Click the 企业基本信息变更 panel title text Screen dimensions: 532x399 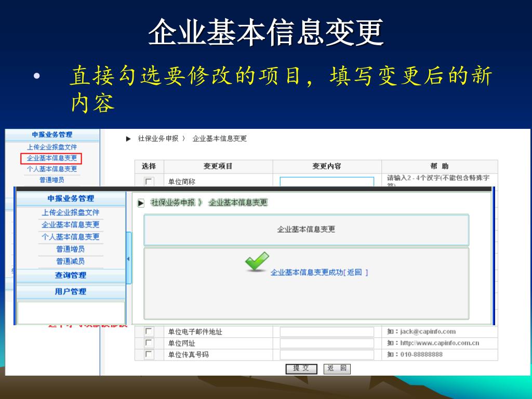point(306,229)
